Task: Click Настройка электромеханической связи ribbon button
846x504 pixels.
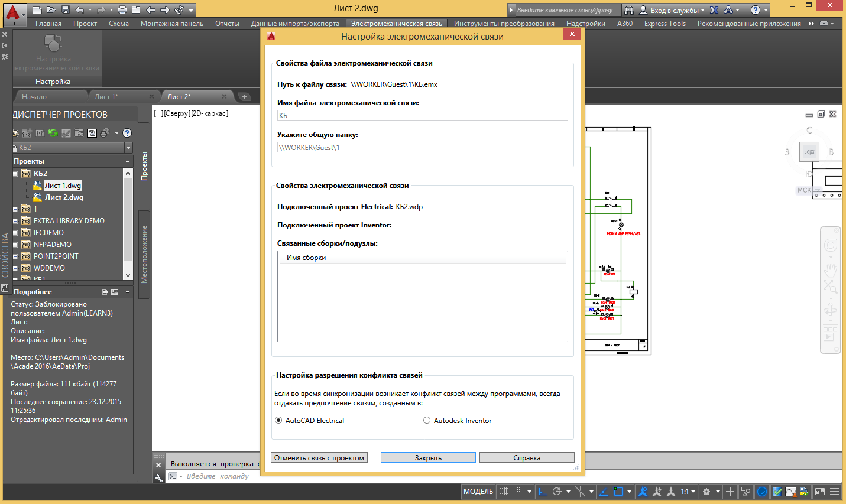Action: (x=54, y=53)
